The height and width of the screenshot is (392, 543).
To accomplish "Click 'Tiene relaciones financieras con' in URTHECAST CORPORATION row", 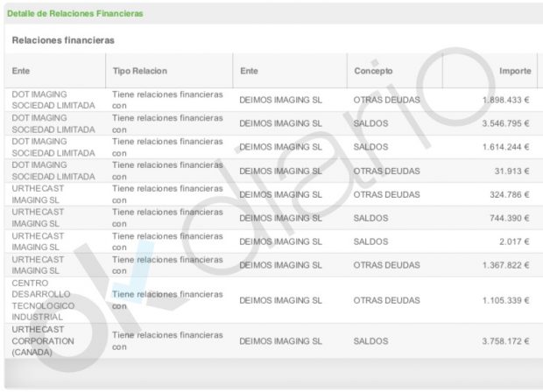I will point(167,340).
